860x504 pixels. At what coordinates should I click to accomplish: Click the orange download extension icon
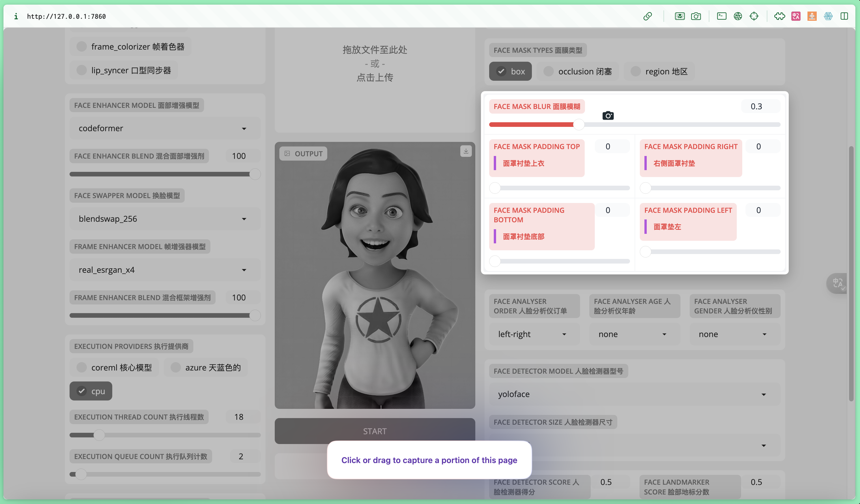click(812, 16)
